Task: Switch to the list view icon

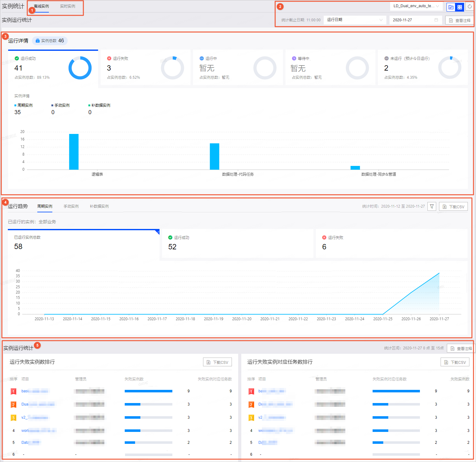Action: click(451, 7)
